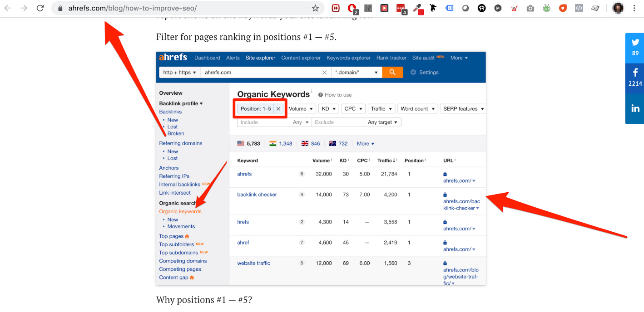Viewport: 644px width, 312px height.
Task: Open the shopping cart extension icon
Action: coord(514,8)
